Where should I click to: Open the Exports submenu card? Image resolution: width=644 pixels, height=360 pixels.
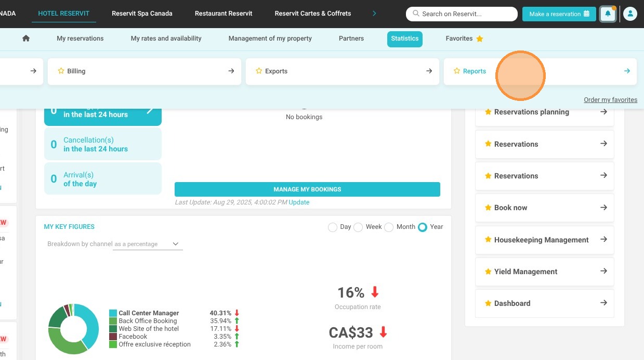(343, 71)
